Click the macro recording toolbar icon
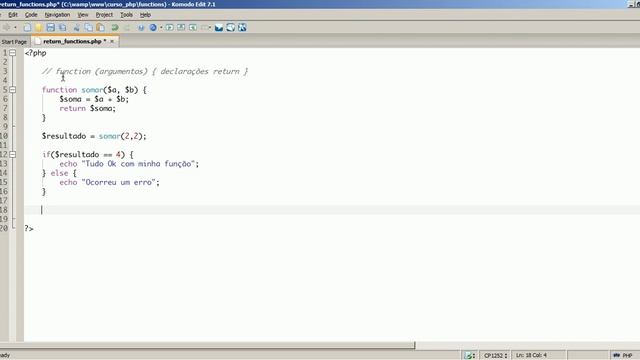The image size is (640, 360). 204,27
